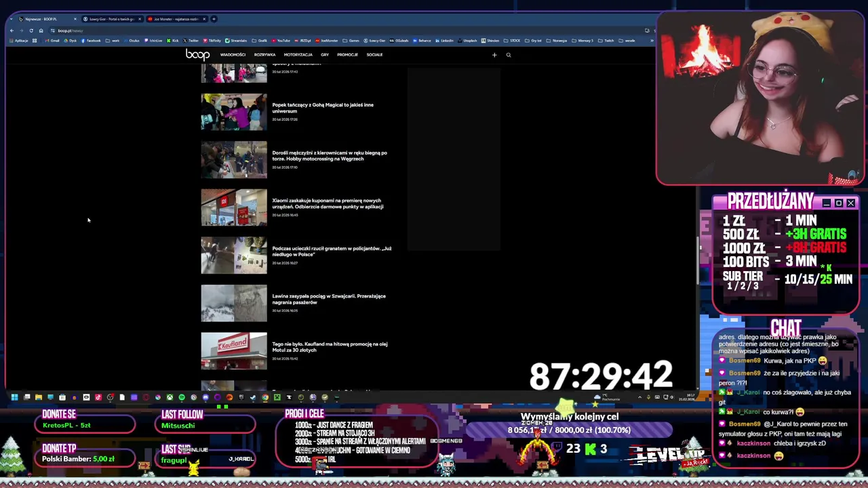Open article about Popek tańczący z Gohą Magical
868x488 pixels.
pos(323,108)
